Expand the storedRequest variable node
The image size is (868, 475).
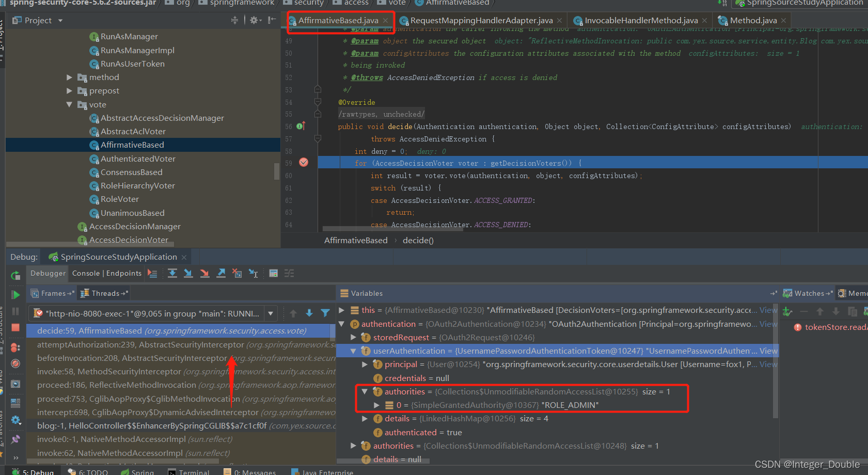354,337
